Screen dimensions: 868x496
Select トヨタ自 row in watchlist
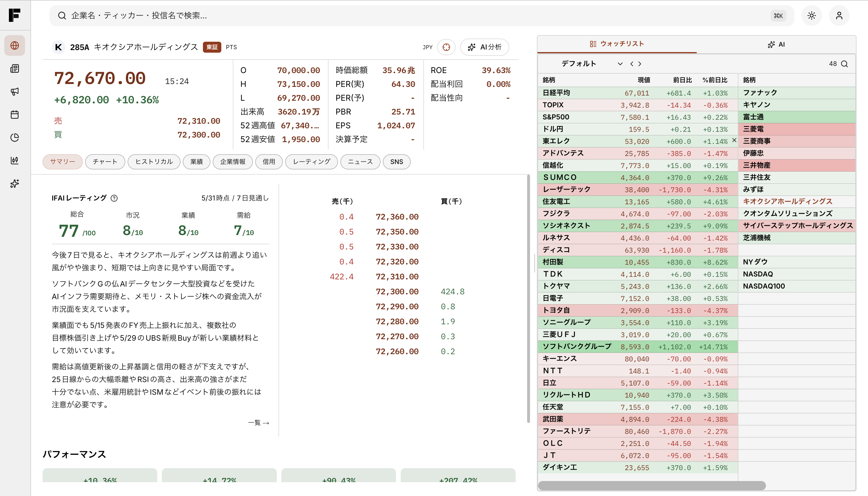(x=638, y=310)
